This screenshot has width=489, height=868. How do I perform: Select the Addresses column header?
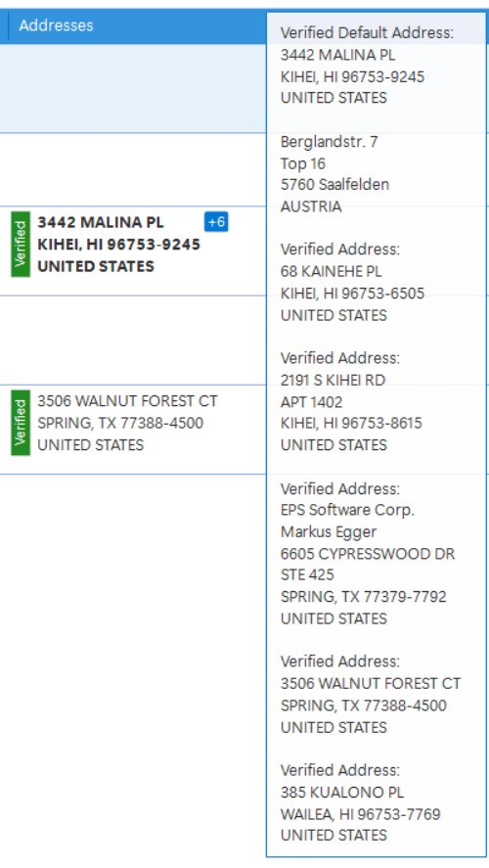pos(56,25)
